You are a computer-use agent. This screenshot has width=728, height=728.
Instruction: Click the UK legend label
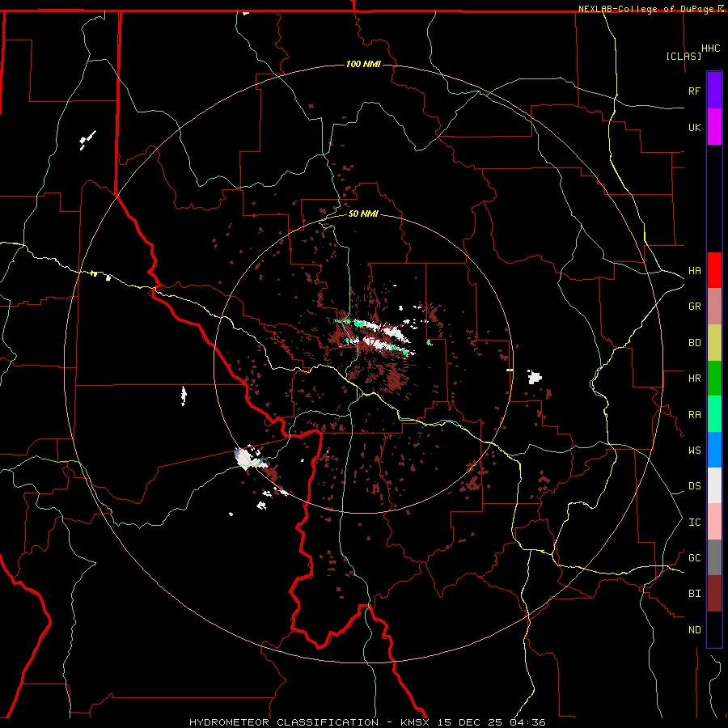pyautogui.click(x=694, y=127)
